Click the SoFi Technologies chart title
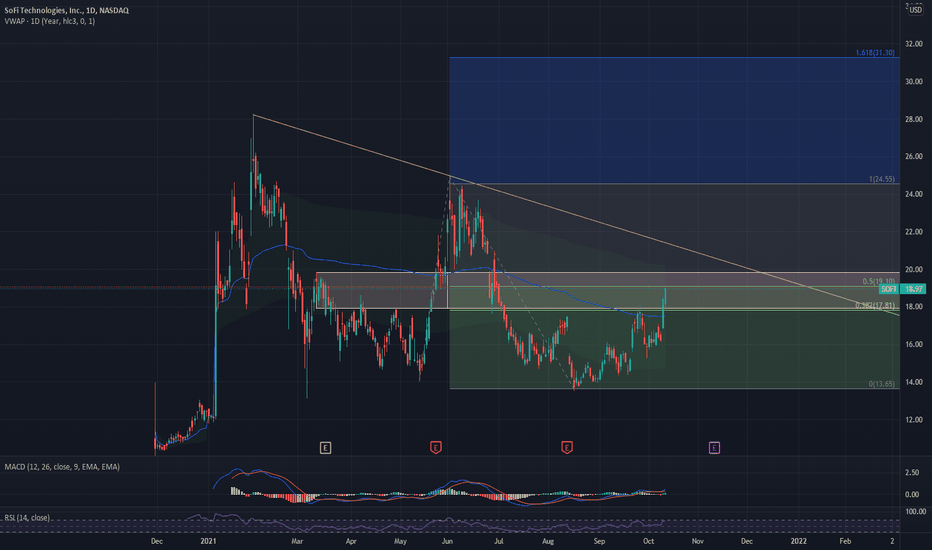The image size is (932, 550). point(67,10)
